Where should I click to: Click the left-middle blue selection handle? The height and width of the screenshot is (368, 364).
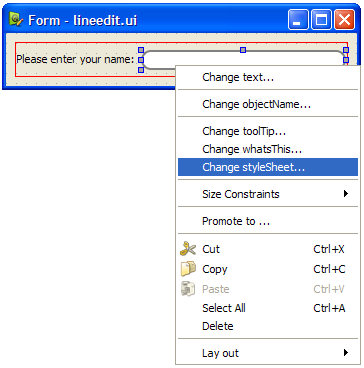(x=141, y=60)
